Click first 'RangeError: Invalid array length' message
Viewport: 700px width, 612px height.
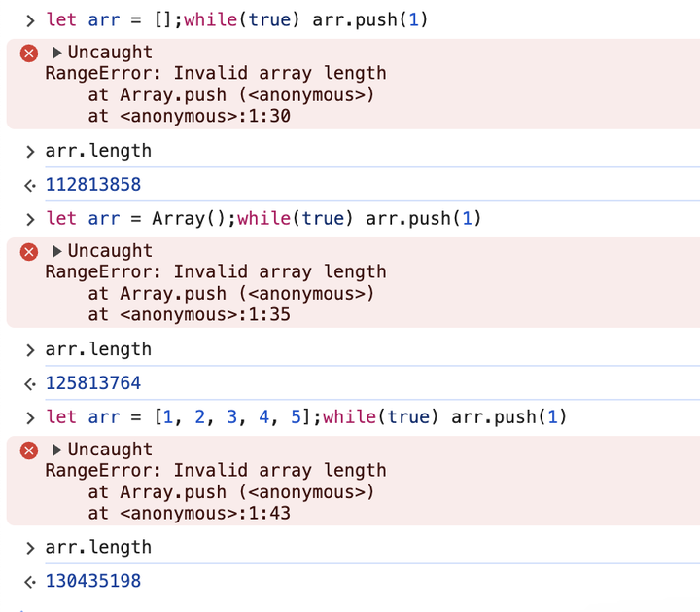[216, 73]
